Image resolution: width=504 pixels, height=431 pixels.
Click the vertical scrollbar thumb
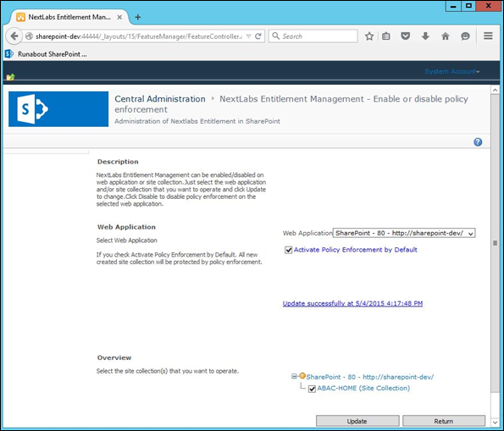click(x=495, y=243)
